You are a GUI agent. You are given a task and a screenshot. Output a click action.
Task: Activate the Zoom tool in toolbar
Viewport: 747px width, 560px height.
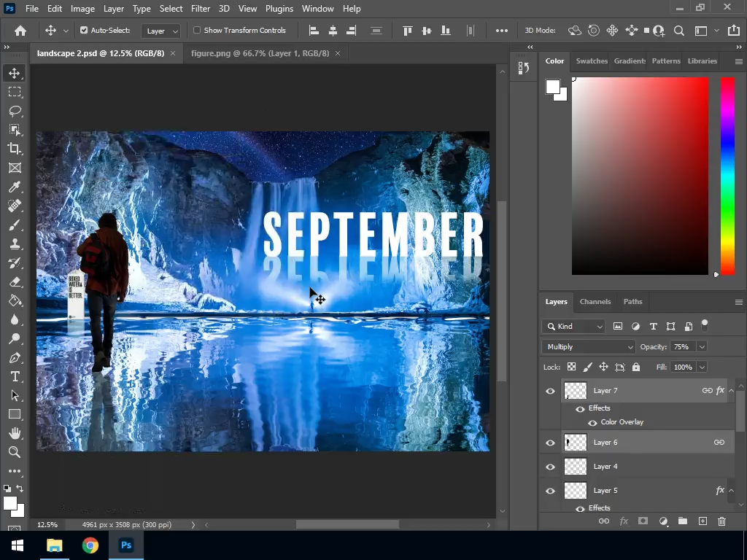point(15,452)
